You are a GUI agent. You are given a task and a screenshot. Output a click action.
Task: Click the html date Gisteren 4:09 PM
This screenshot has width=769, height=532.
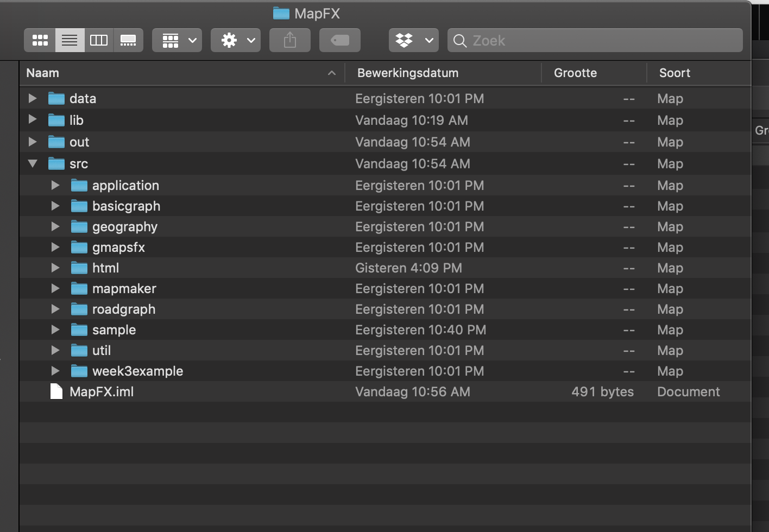click(408, 268)
